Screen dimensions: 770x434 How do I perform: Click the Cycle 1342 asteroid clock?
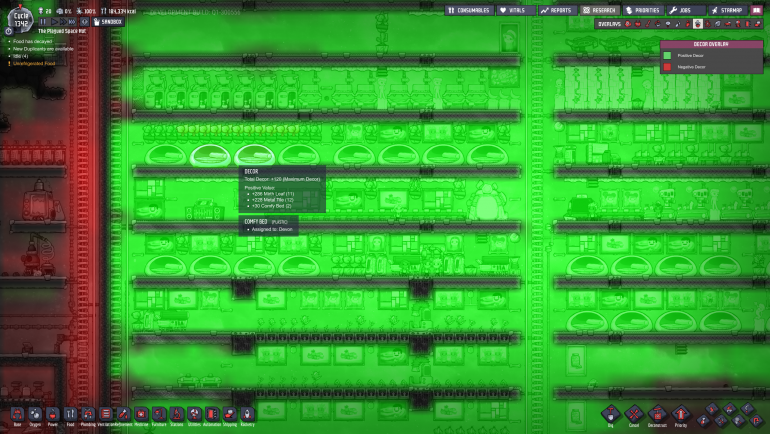(x=21, y=20)
